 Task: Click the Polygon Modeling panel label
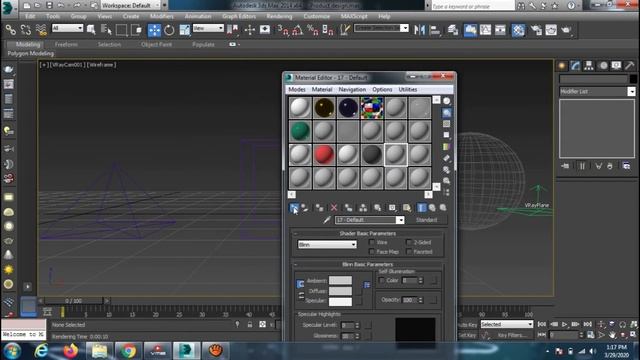tap(31, 53)
